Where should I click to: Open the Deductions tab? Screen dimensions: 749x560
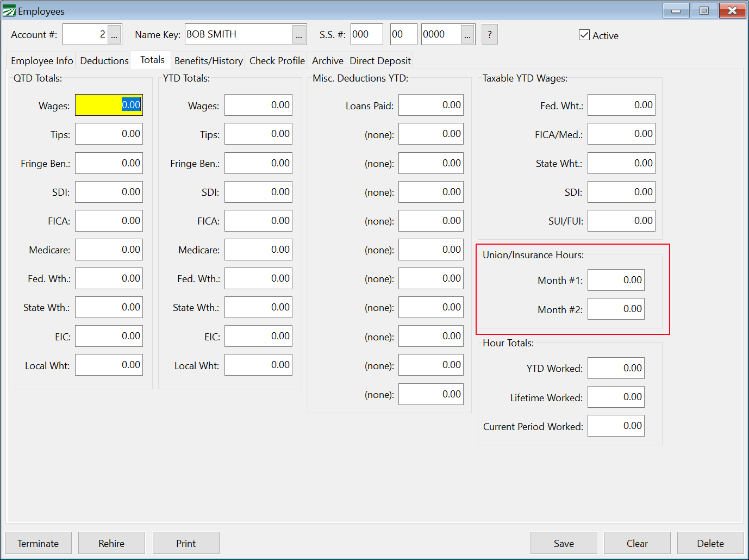tap(104, 60)
